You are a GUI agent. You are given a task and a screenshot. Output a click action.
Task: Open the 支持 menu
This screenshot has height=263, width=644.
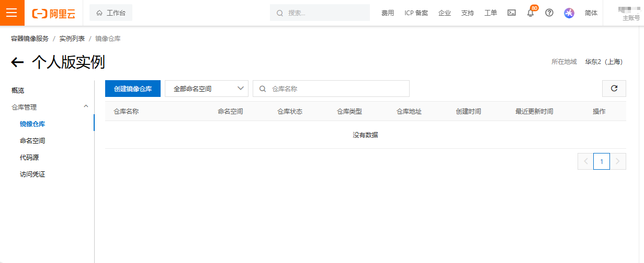[468, 13]
